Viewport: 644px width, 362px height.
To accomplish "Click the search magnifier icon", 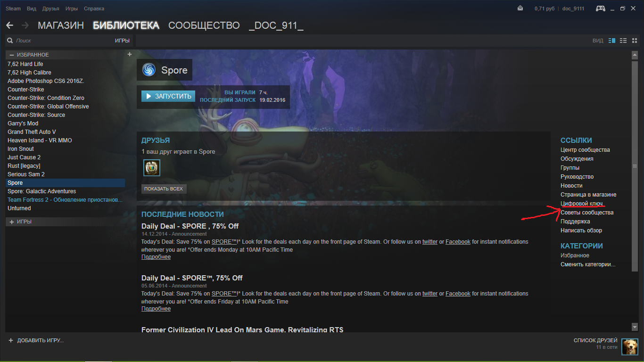I will 10,41.
